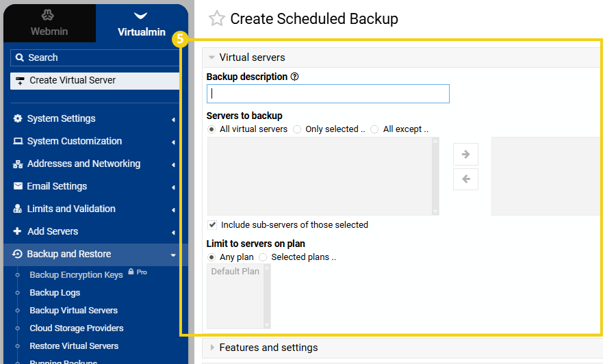The width and height of the screenshot is (603, 364).
Task: Click the System Settings gear icon
Action: pos(18,119)
